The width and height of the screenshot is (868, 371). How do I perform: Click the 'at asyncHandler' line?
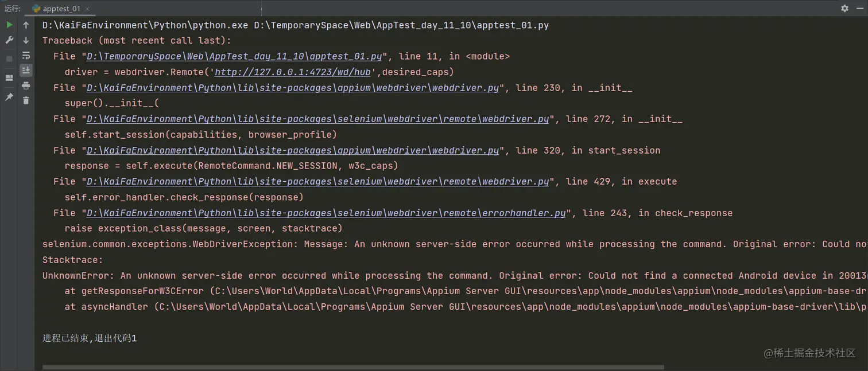(466, 307)
